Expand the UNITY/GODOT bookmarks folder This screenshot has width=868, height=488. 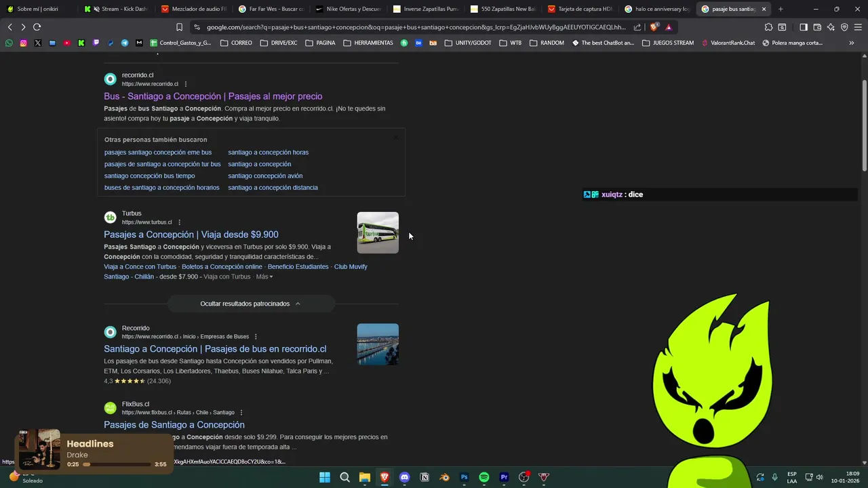coord(468,43)
